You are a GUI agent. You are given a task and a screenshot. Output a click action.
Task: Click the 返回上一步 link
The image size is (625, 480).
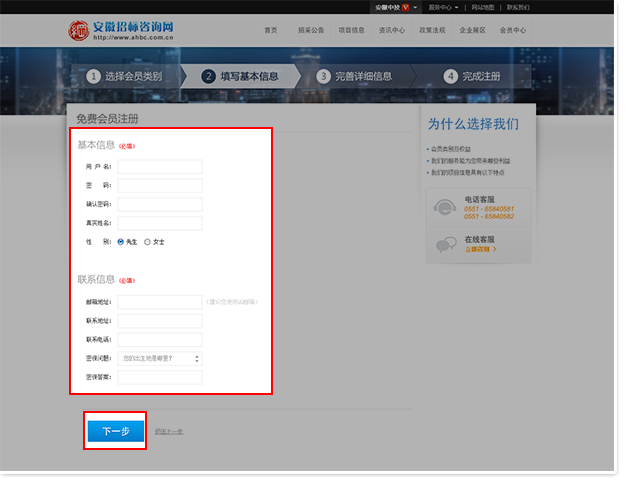click(169, 431)
